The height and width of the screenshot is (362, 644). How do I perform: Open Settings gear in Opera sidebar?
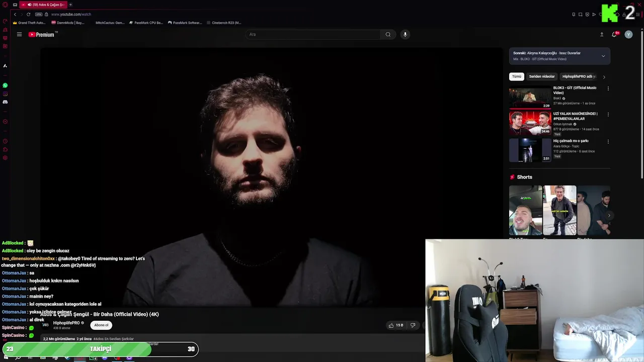click(x=5, y=158)
